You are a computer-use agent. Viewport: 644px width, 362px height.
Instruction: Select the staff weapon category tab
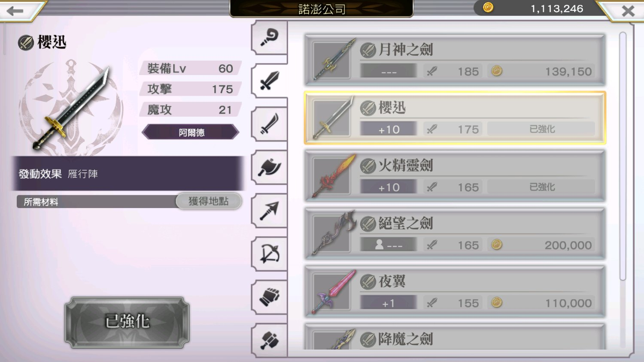pyautogui.click(x=269, y=37)
